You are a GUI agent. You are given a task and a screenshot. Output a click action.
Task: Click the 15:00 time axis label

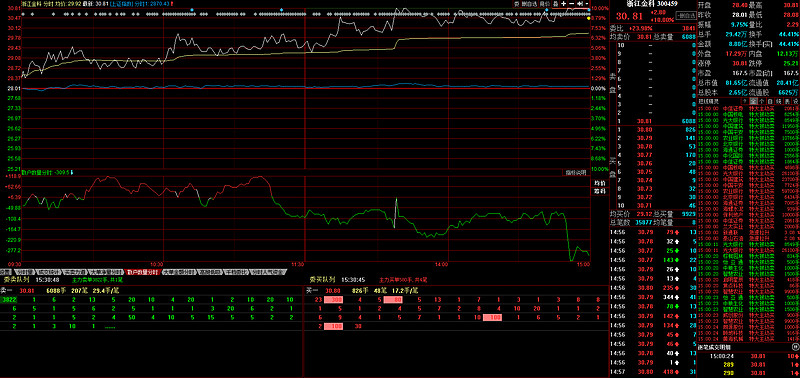pyautogui.click(x=583, y=264)
